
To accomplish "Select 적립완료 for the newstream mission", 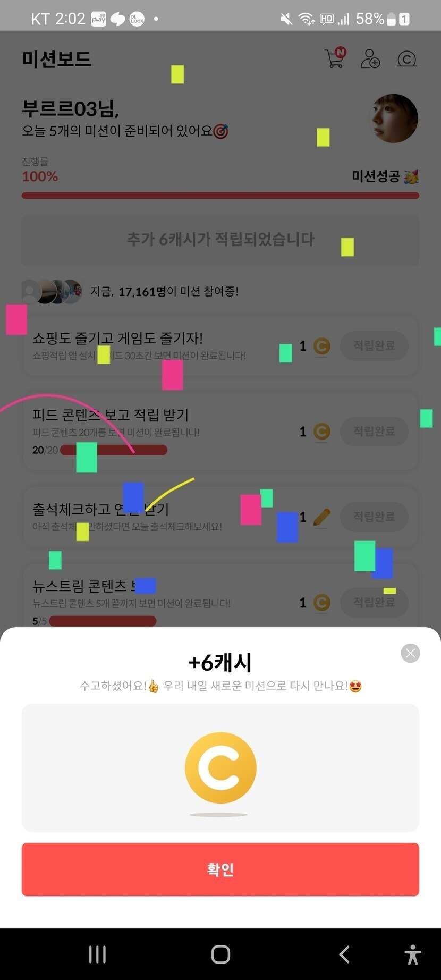I will 374,602.
